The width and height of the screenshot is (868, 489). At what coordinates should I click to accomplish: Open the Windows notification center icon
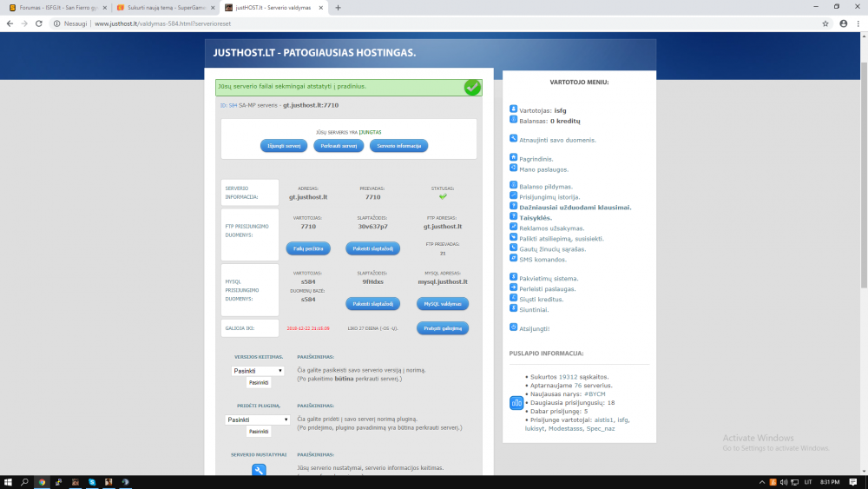(853, 482)
